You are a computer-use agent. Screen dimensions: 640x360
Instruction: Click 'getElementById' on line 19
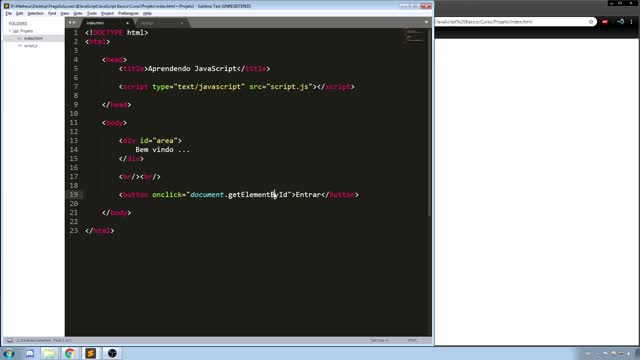click(x=258, y=195)
